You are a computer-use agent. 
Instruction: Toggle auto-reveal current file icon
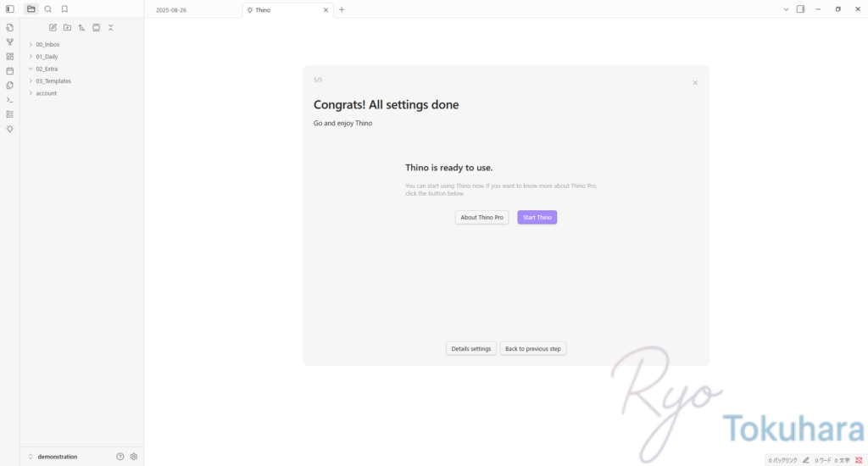[x=97, y=27]
